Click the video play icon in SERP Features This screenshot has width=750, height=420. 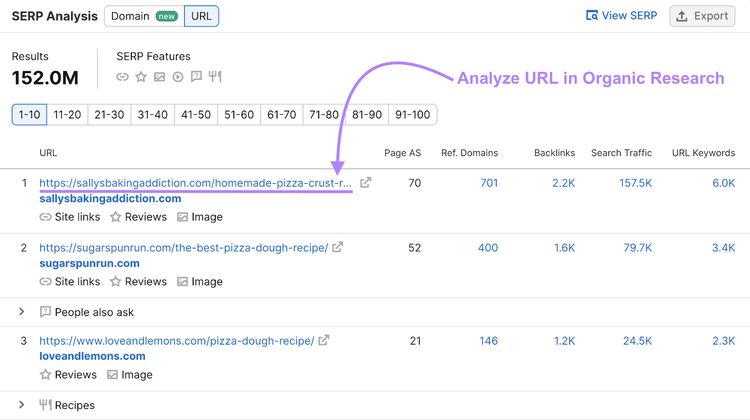click(x=178, y=77)
